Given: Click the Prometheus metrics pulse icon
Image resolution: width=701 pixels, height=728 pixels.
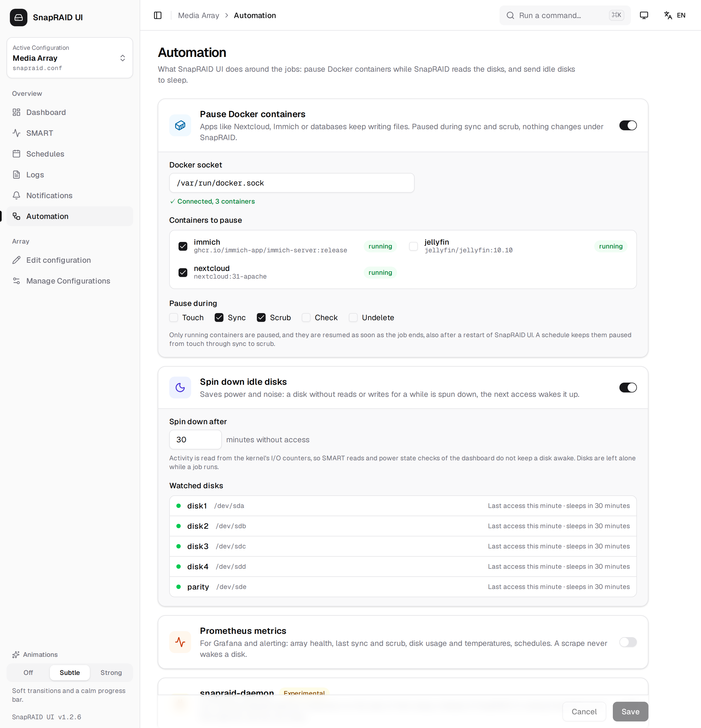Looking at the screenshot, I should click(x=180, y=642).
